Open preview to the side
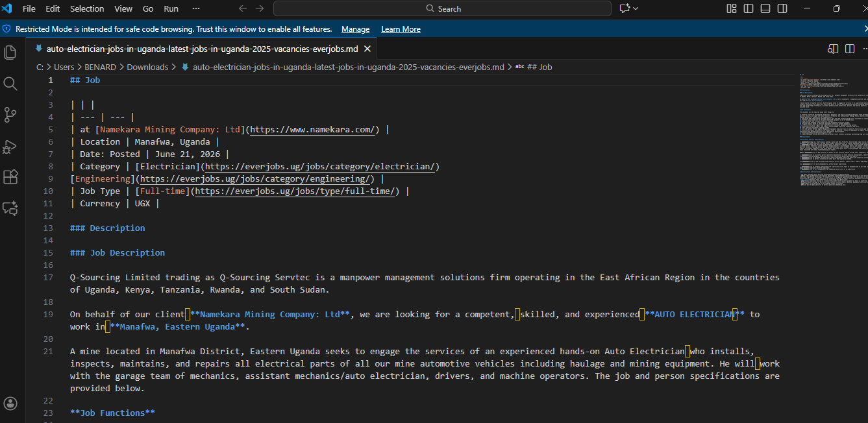The image size is (868, 423). (x=833, y=49)
